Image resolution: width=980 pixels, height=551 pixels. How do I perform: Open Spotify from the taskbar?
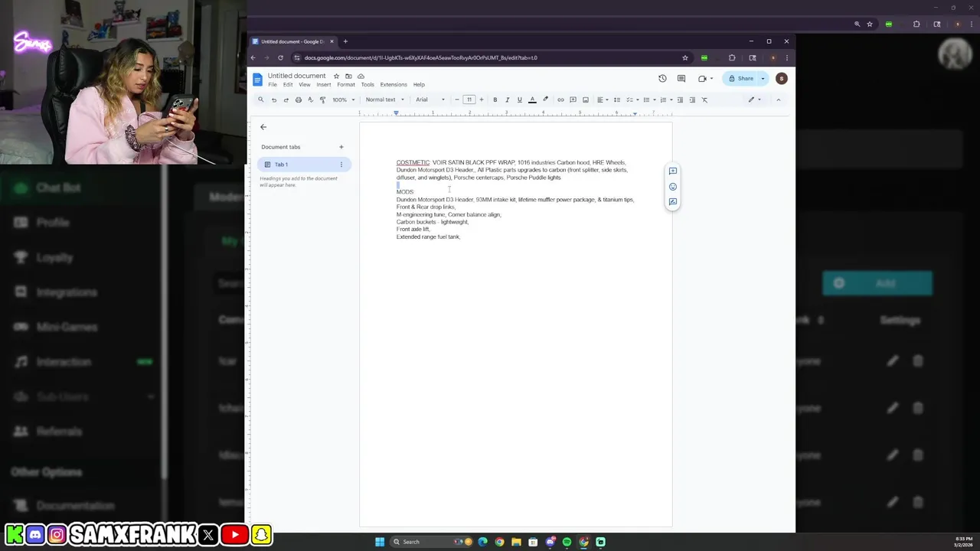567,542
